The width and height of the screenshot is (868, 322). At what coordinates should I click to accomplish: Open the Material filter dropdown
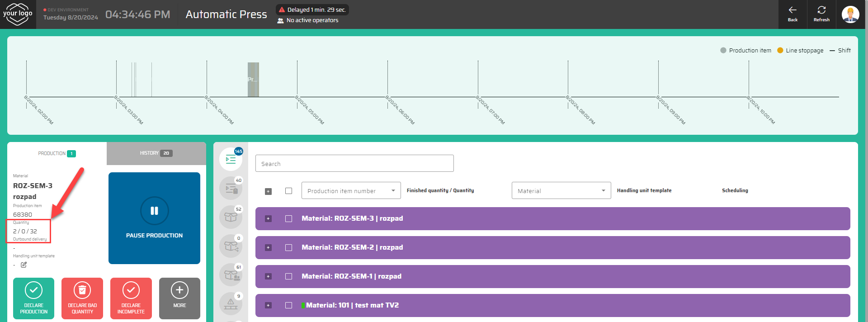tap(561, 191)
